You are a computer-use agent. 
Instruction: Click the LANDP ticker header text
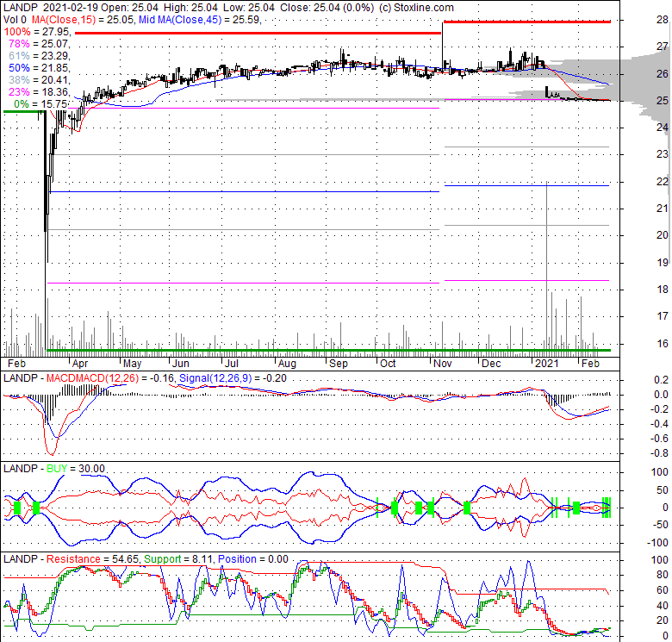coord(20,8)
